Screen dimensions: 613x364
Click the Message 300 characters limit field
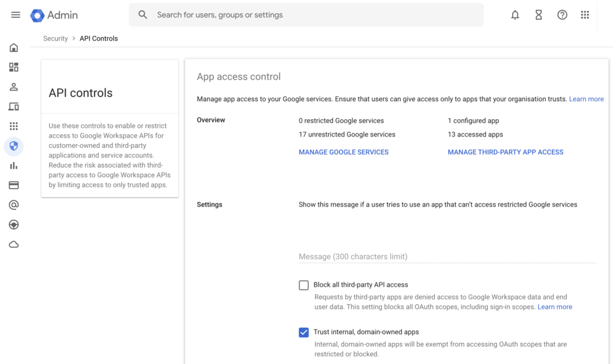[448, 256]
